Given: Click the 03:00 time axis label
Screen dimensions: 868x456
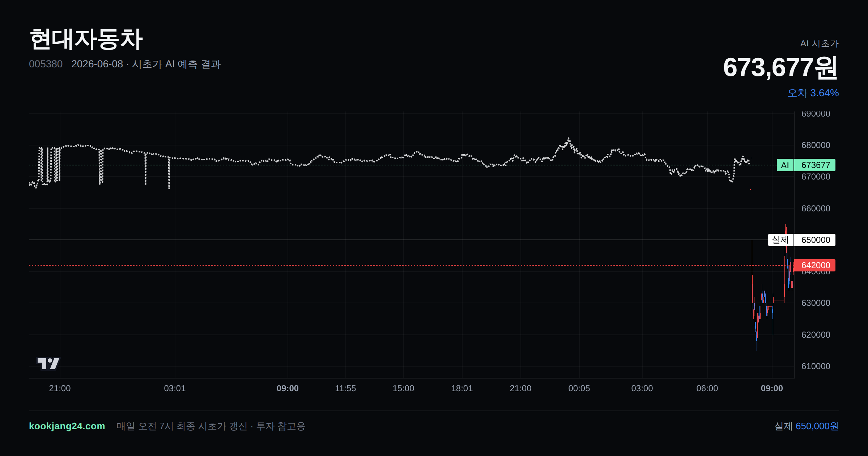Looking at the screenshot, I should (642, 388).
